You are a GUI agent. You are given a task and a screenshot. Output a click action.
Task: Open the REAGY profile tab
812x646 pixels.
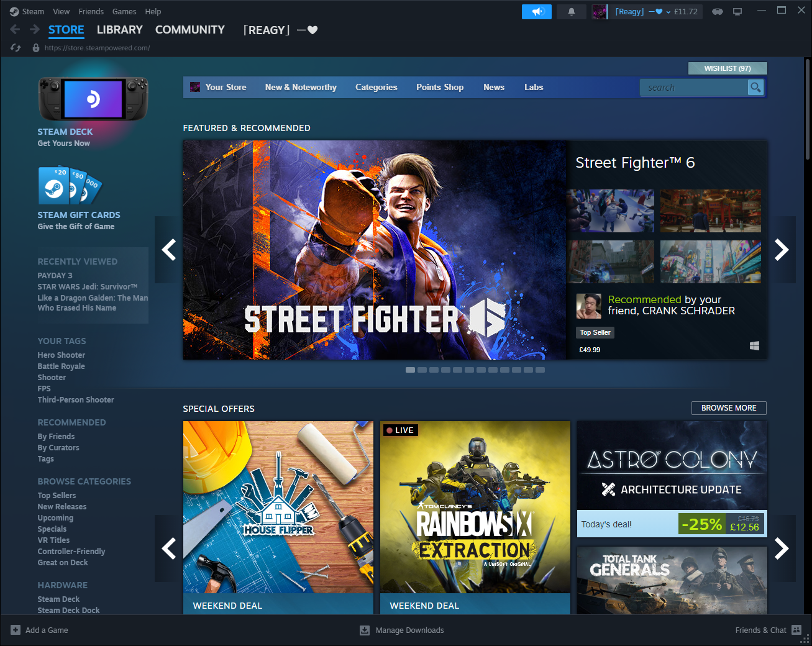pyautogui.click(x=280, y=30)
